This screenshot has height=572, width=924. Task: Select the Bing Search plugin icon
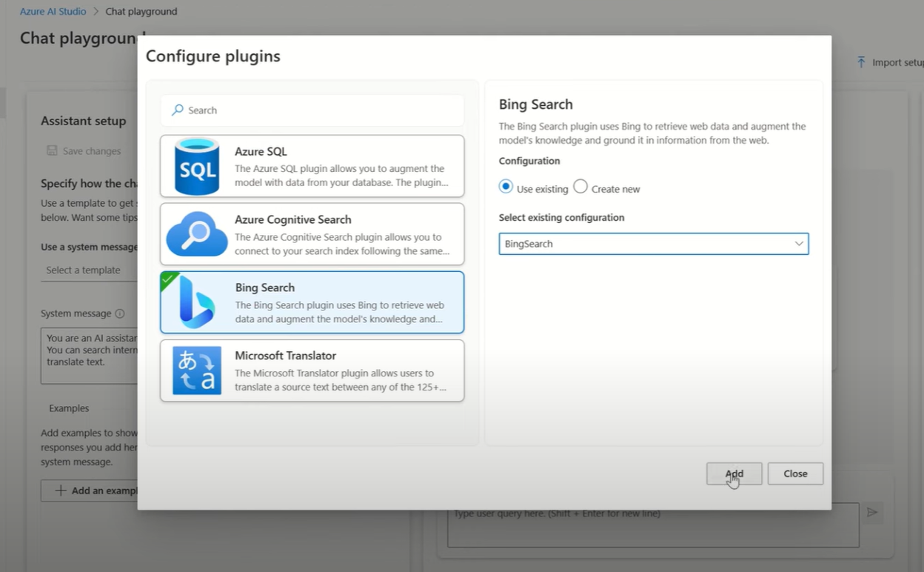point(196,302)
